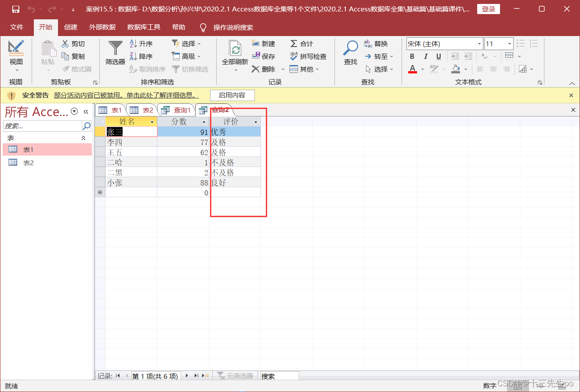580x392 pixels.
Task: Go to last record arrow
Action: [x=196, y=376]
